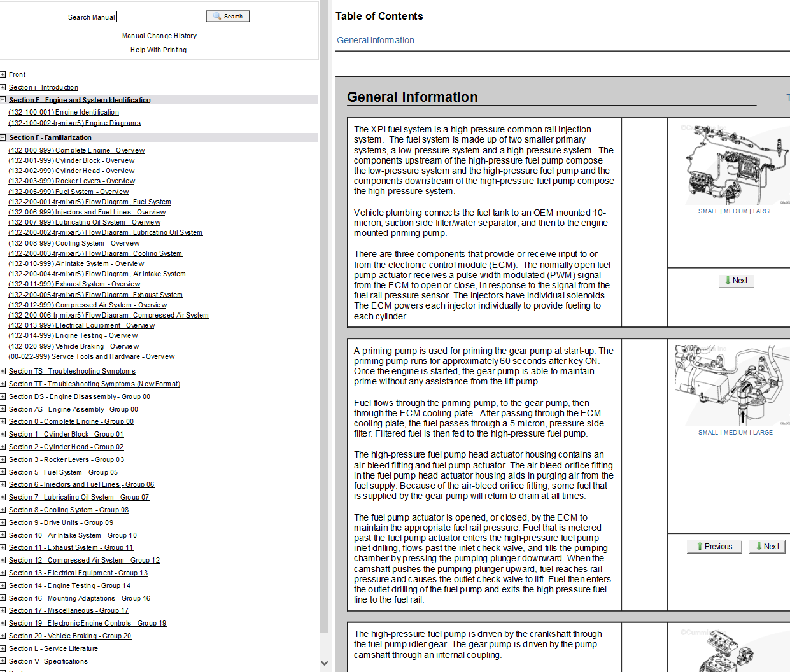Select Section 10 - Air Intake System
The width and height of the screenshot is (790, 672).
73,536
